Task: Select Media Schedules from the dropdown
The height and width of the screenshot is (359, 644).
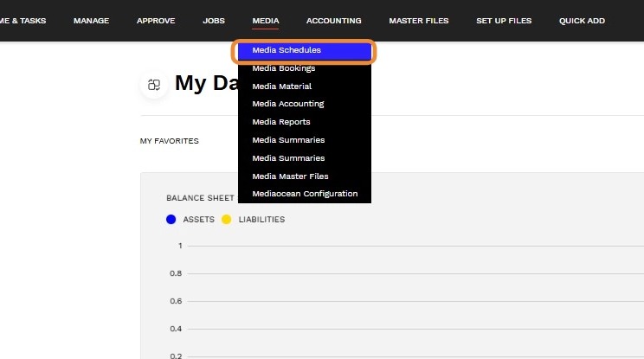Action: (305, 50)
